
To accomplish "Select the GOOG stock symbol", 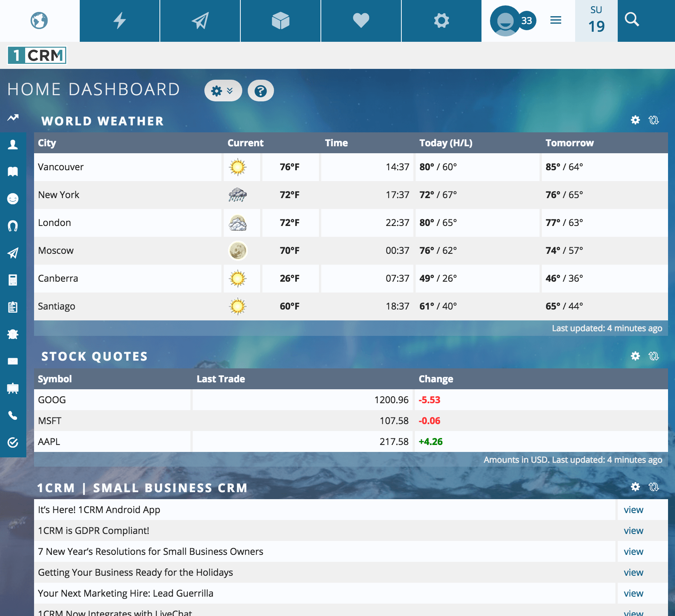I will pyautogui.click(x=52, y=400).
